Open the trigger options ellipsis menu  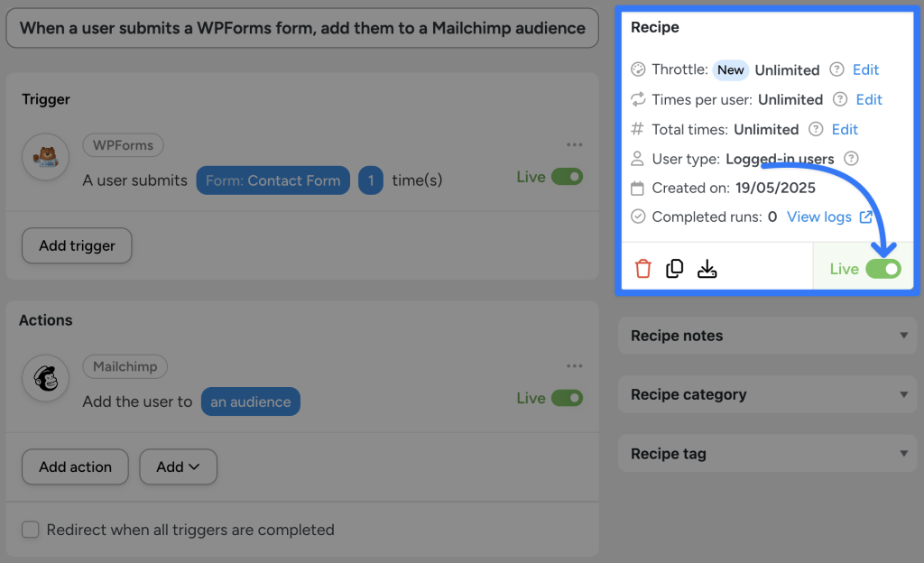tap(574, 143)
